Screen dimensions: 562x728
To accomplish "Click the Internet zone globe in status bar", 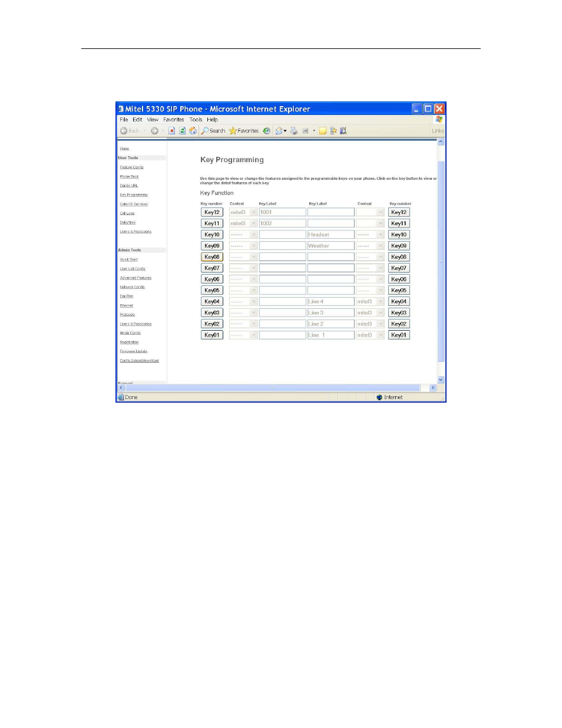I will coord(379,397).
